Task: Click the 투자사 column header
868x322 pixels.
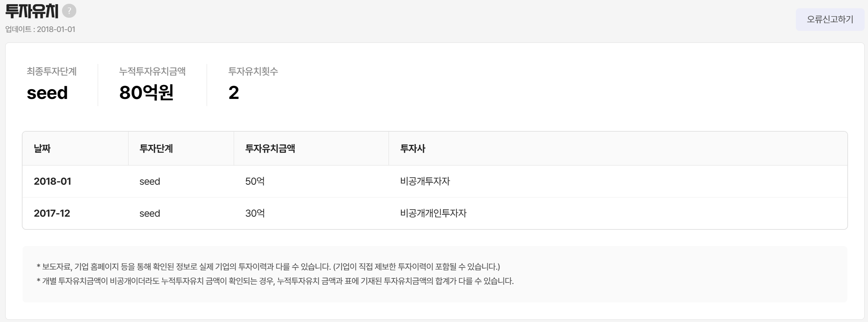Action: (413, 149)
